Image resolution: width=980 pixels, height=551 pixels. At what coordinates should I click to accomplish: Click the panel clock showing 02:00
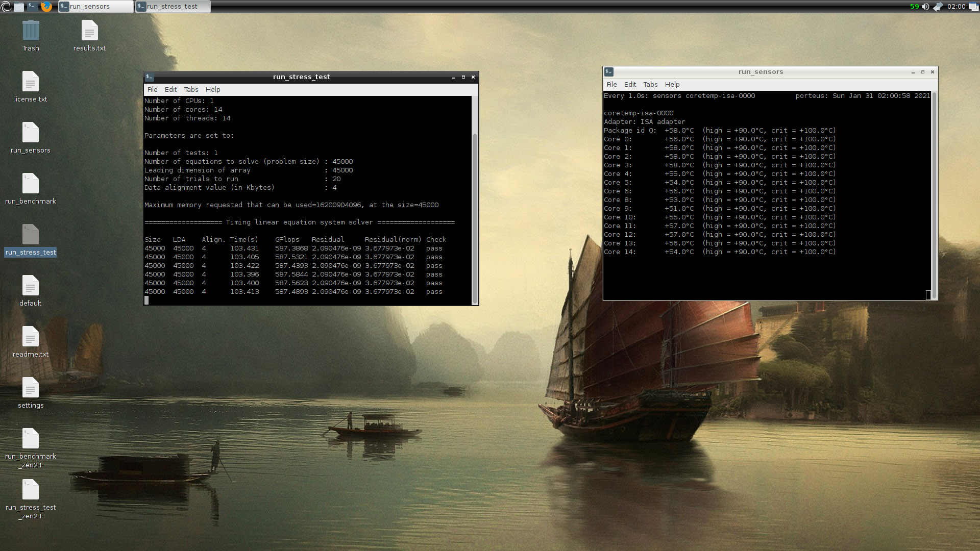point(956,7)
